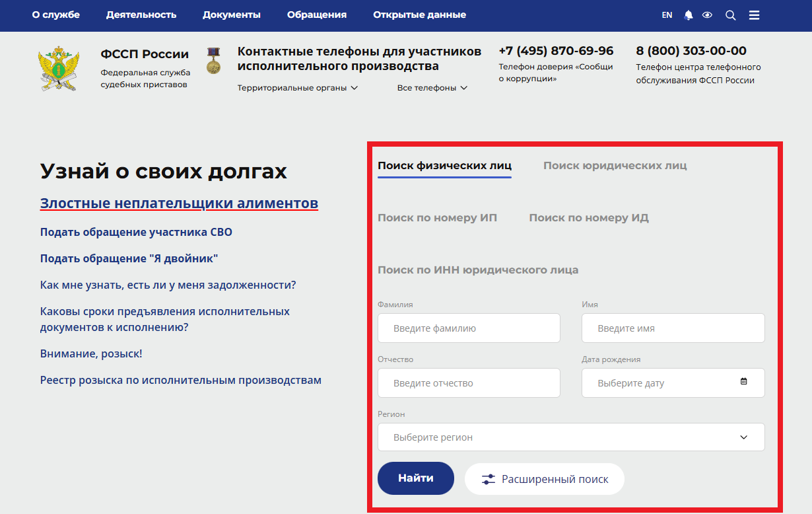Switch to the Поиск юридических лиц tab

615,165
